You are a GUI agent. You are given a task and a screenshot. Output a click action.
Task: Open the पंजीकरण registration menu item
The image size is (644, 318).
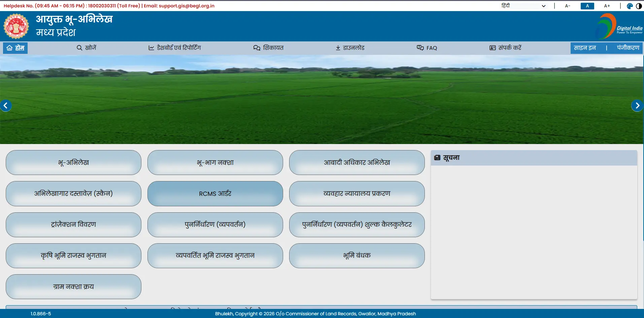[628, 48]
